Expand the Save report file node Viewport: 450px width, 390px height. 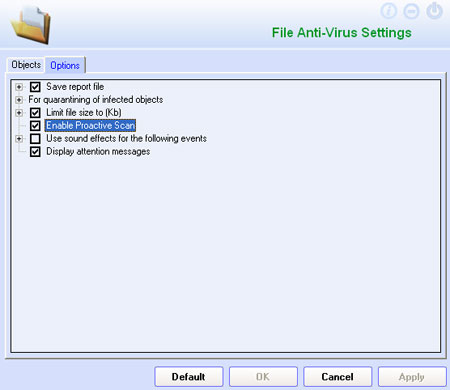pos(19,87)
